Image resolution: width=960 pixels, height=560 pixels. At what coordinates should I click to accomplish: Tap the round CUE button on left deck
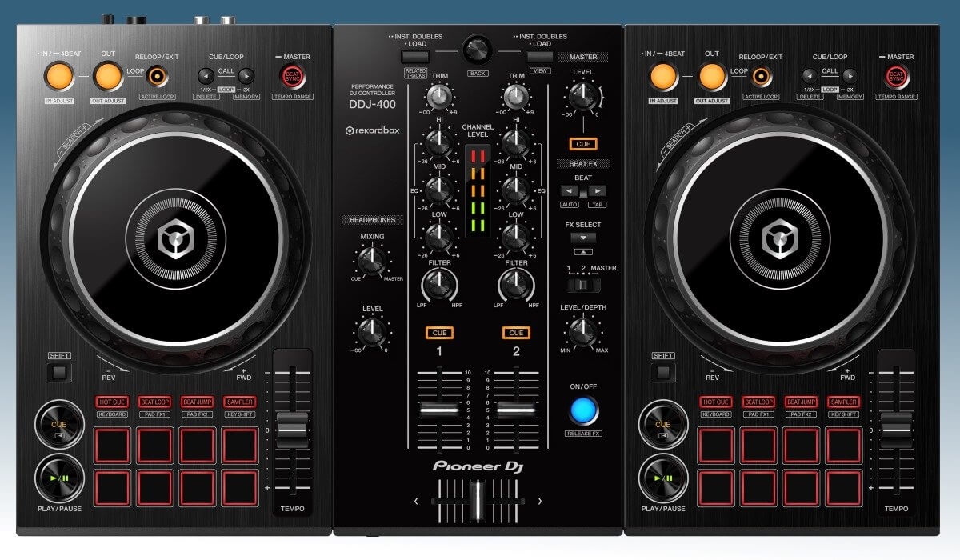tap(59, 424)
